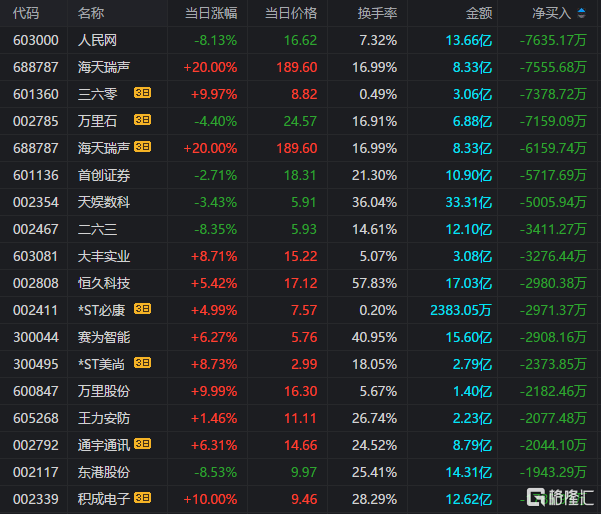Open the 天娱数科 stock name
This screenshot has width=601, height=514.
point(104,202)
